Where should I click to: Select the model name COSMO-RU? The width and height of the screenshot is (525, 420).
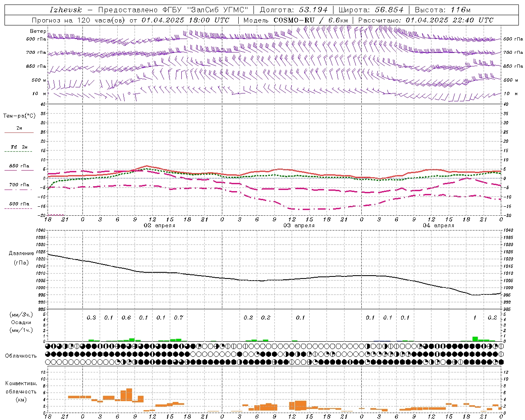click(x=294, y=20)
